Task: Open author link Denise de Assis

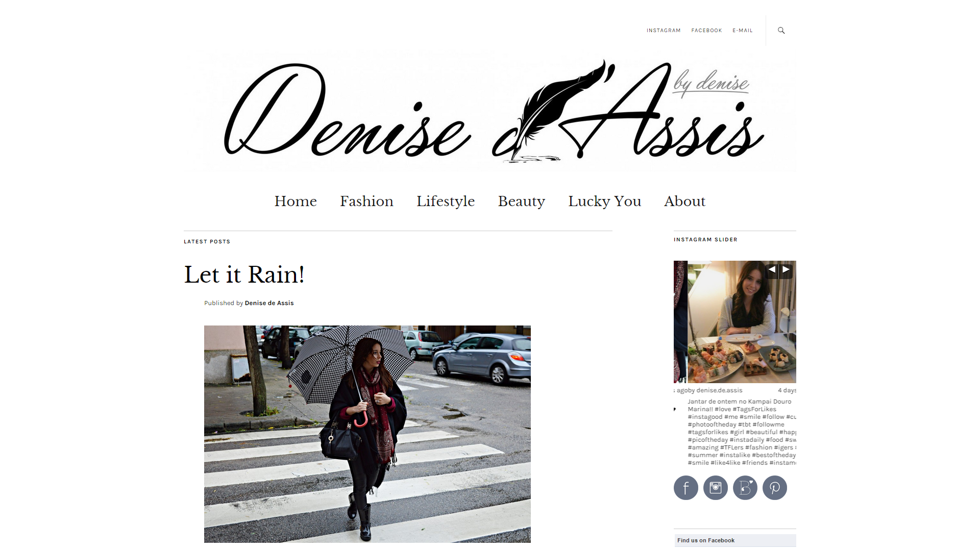Action: click(269, 303)
